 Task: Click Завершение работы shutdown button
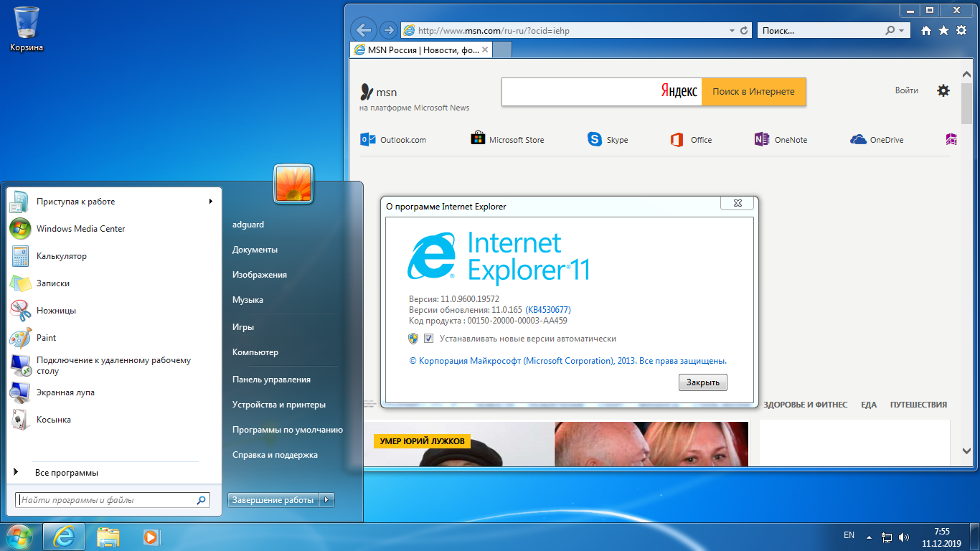(273, 500)
